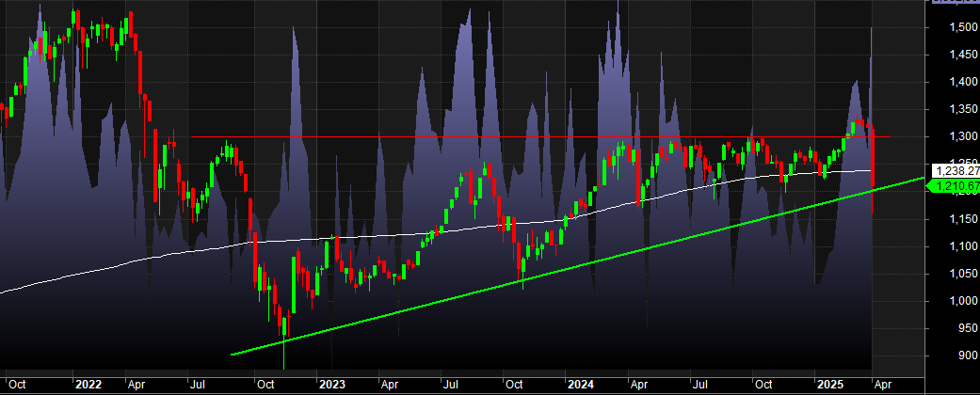Click the 1,450 price axis label
Screen dimensions: 980x395
(x=954, y=55)
